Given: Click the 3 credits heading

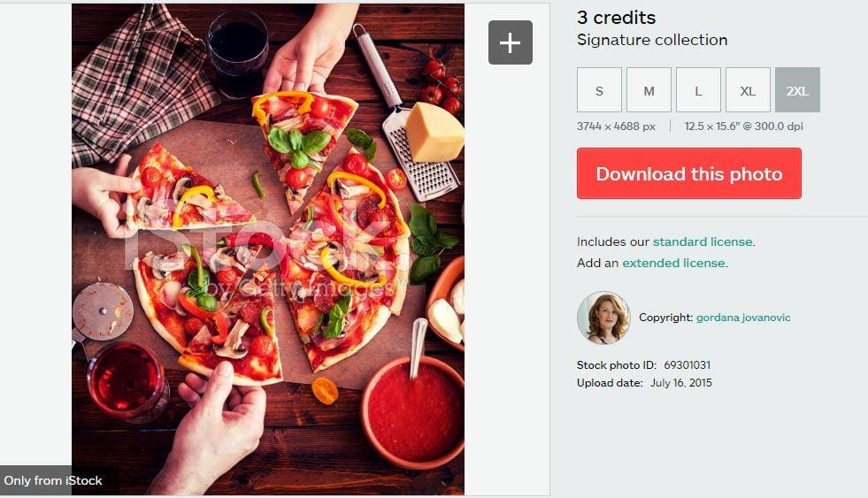Looking at the screenshot, I should click(616, 18).
